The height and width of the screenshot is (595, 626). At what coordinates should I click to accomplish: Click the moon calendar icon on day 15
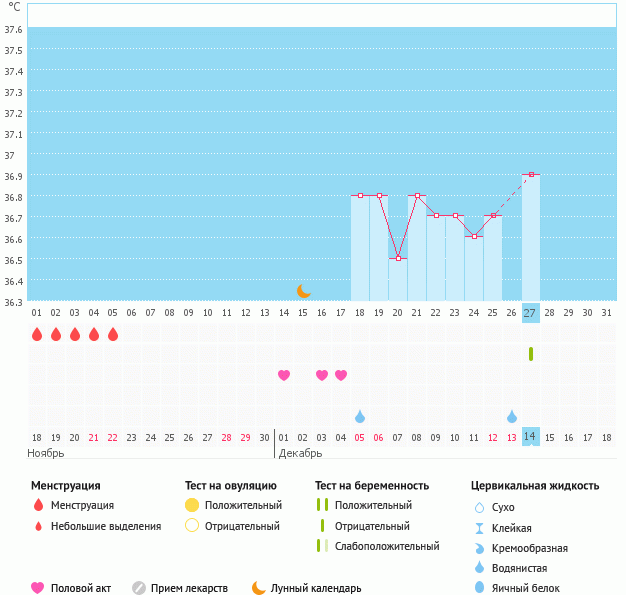[304, 291]
